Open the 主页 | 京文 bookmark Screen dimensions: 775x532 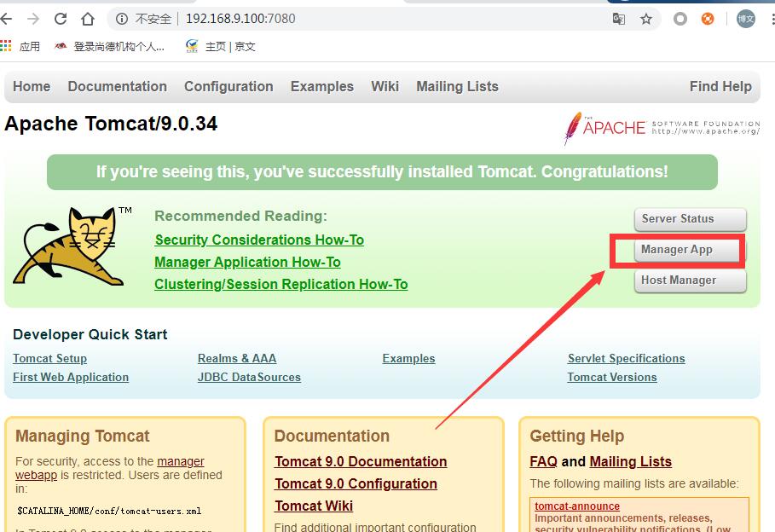pos(221,47)
